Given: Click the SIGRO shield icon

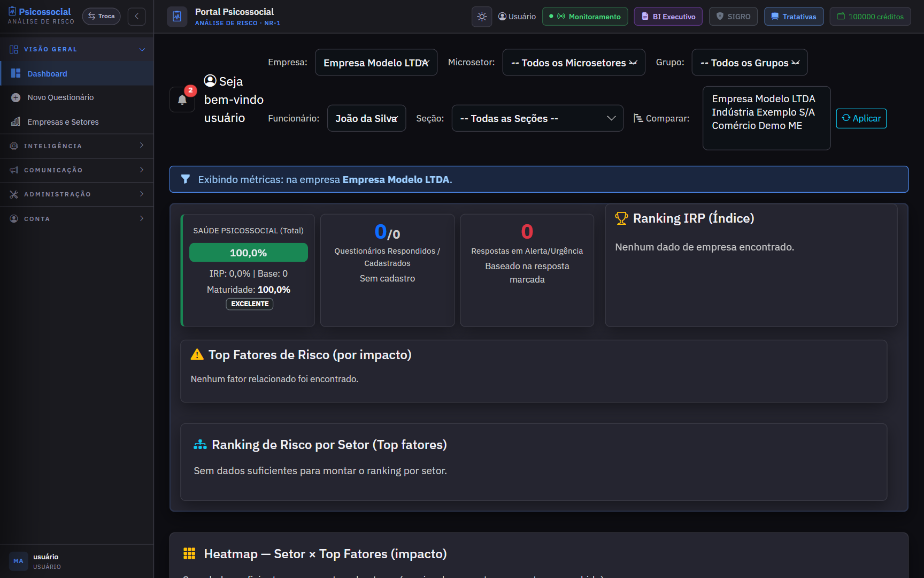Looking at the screenshot, I should 720,17.
